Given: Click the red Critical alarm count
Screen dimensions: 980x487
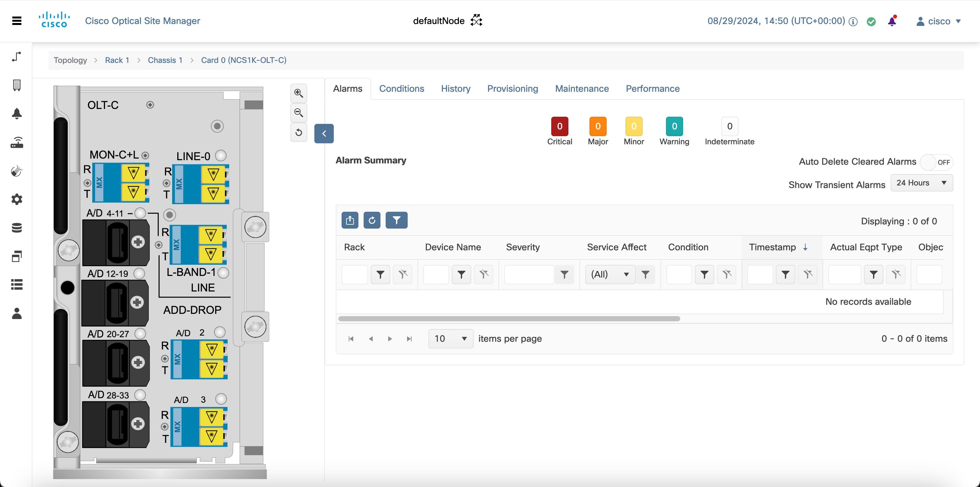Looking at the screenshot, I should (560, 126).
